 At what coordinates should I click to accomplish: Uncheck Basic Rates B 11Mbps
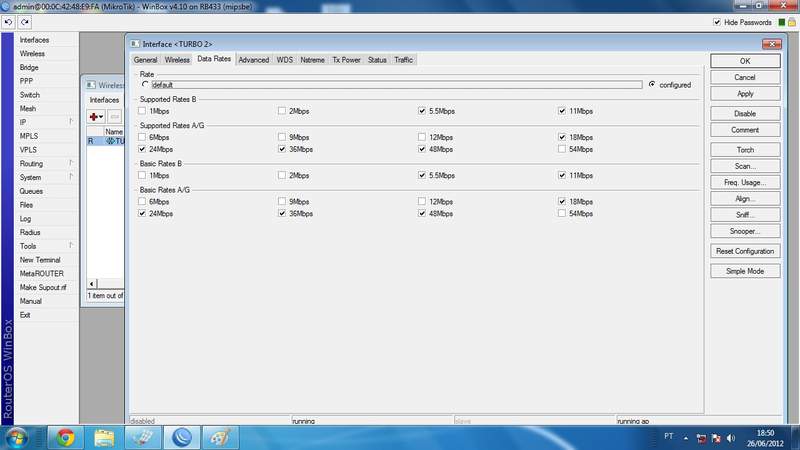point(562,175)
